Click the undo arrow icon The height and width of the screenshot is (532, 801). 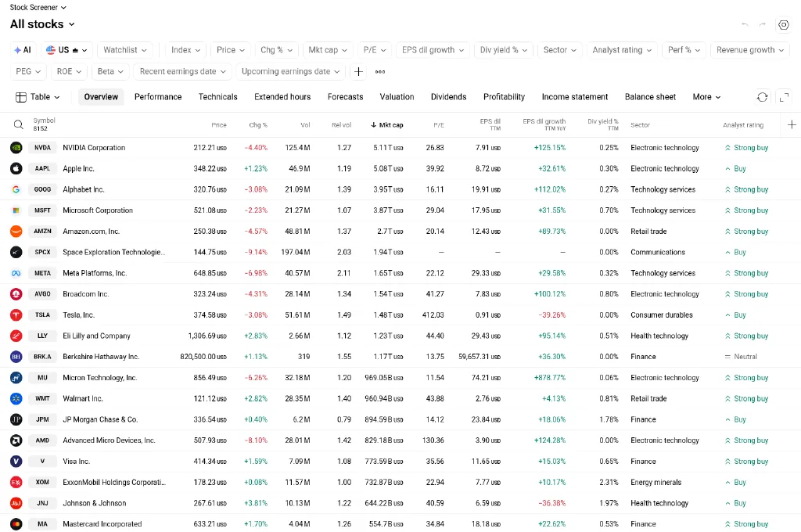pyautogui.click(x=745, y=24)
